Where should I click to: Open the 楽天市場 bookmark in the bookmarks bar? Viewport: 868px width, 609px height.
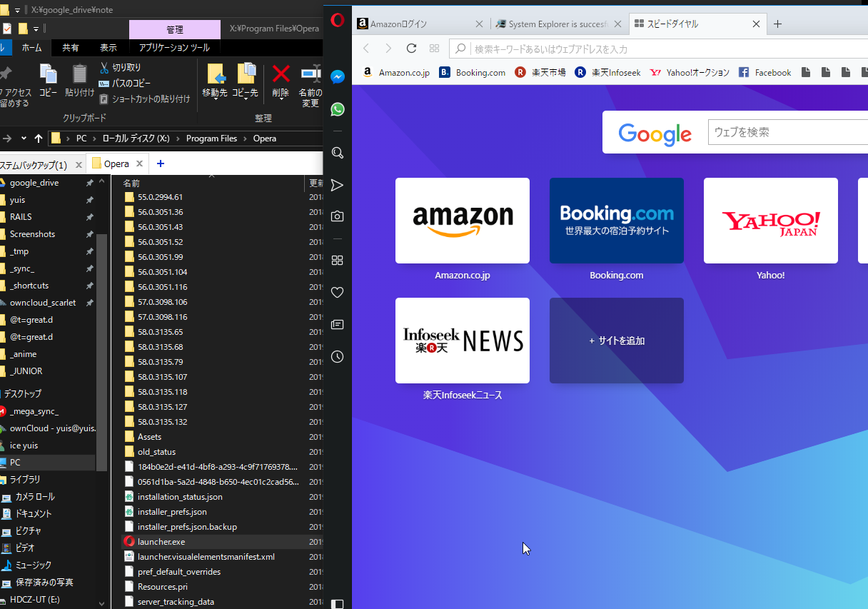(x=540, y=72)
